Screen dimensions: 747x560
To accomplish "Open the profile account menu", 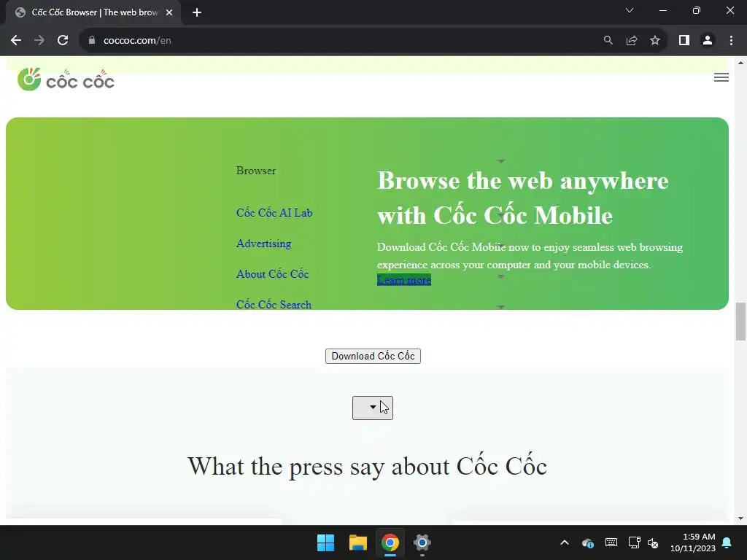I will click(x=708, y=41).
